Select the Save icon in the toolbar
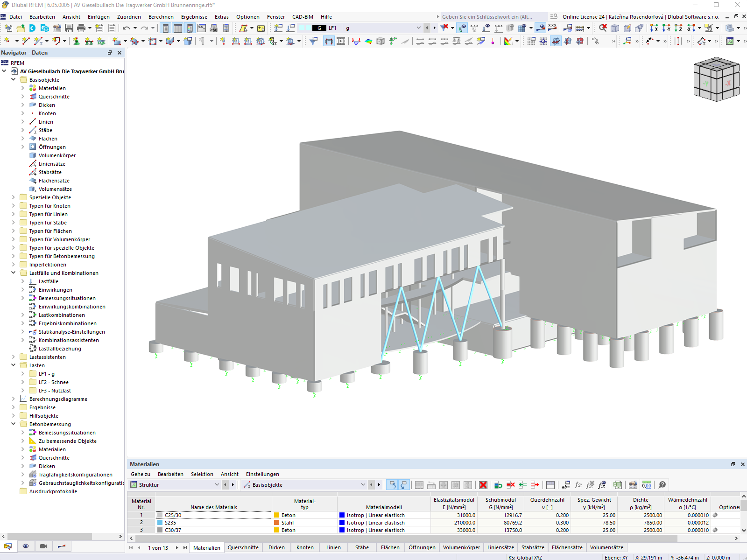Screen dimensions: 747x560 (69, 28)
